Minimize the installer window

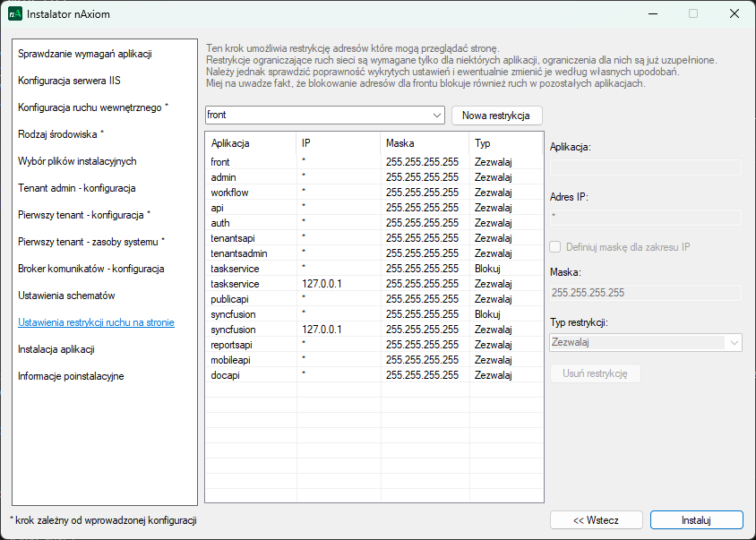[651, 14]
